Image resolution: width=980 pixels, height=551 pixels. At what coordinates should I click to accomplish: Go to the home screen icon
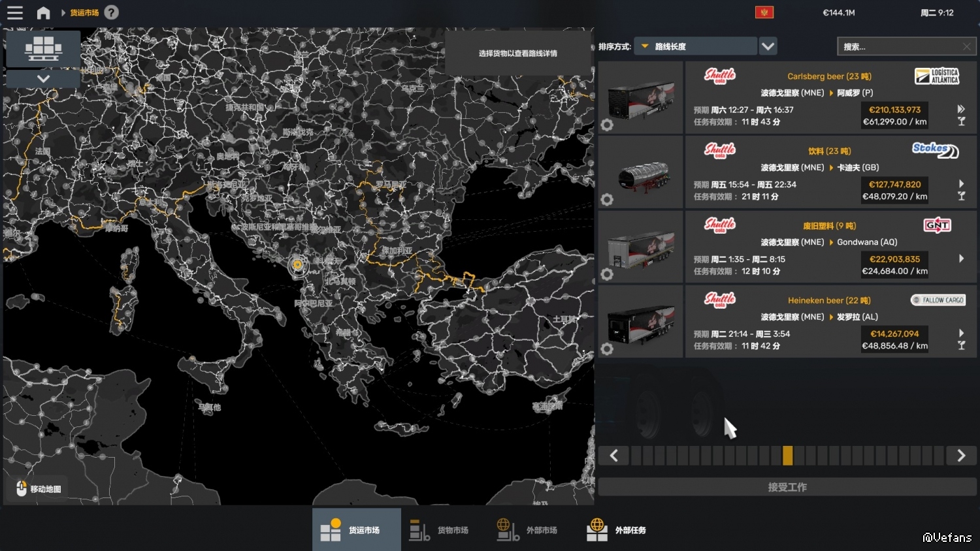(x=43, y=12)
